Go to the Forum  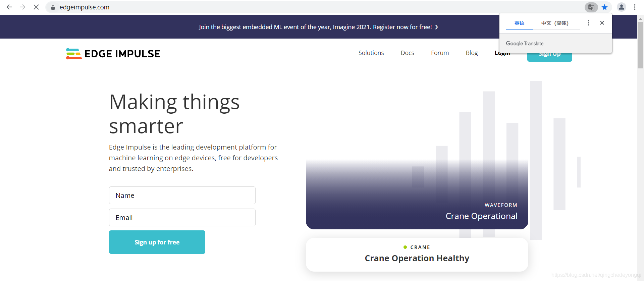440,53
